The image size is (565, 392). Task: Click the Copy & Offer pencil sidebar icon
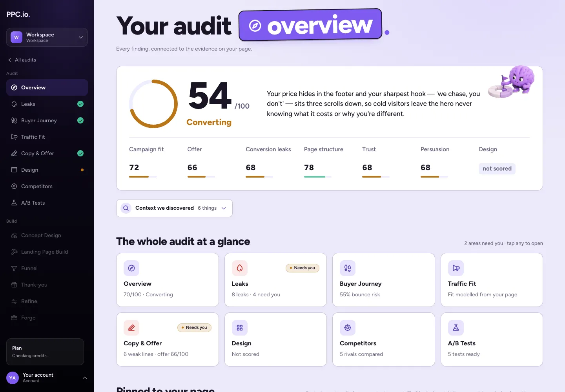[14, 153]
